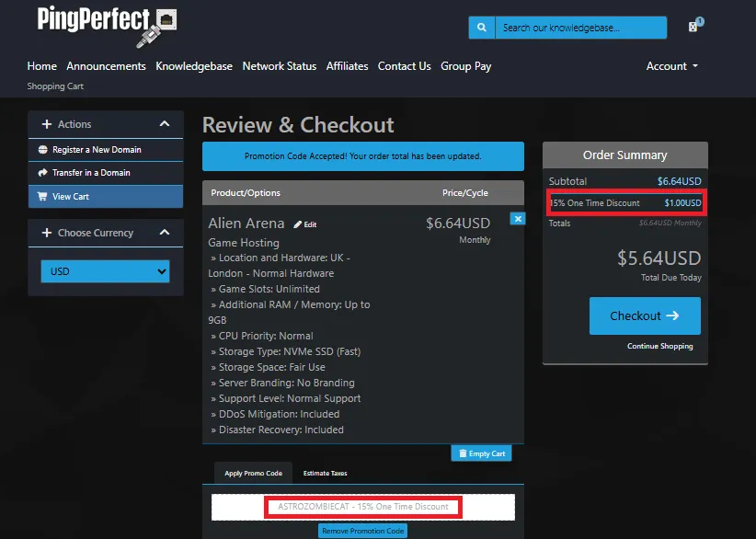Click Continue Shopping link

click(659, 346)
